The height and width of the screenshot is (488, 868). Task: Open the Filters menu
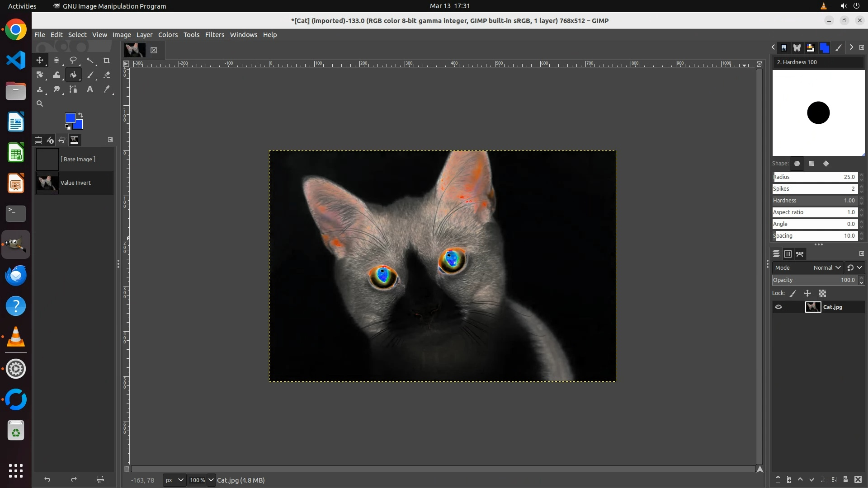point(214,35)
